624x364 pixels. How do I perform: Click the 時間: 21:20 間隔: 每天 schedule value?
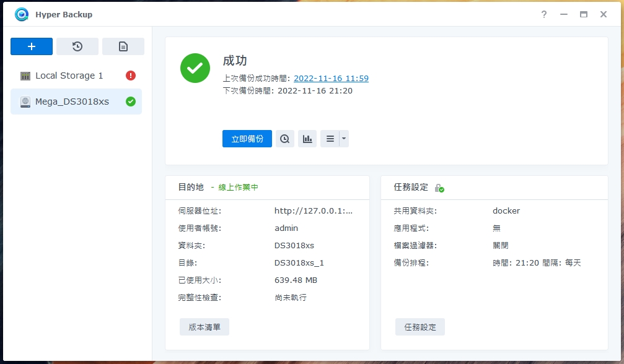537,262
